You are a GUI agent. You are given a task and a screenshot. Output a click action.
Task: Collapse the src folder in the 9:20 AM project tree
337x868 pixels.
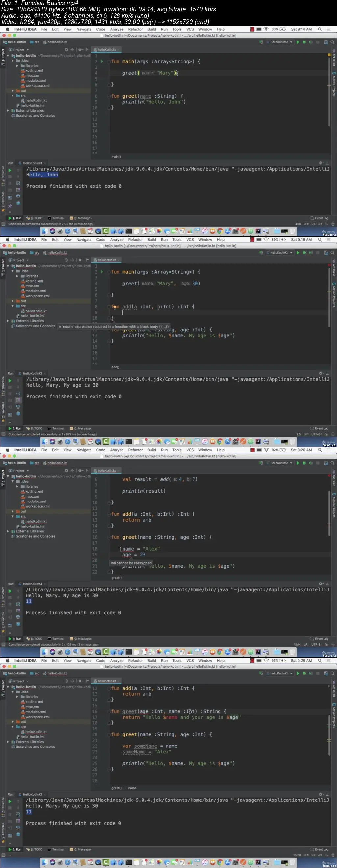click(13, 516)
